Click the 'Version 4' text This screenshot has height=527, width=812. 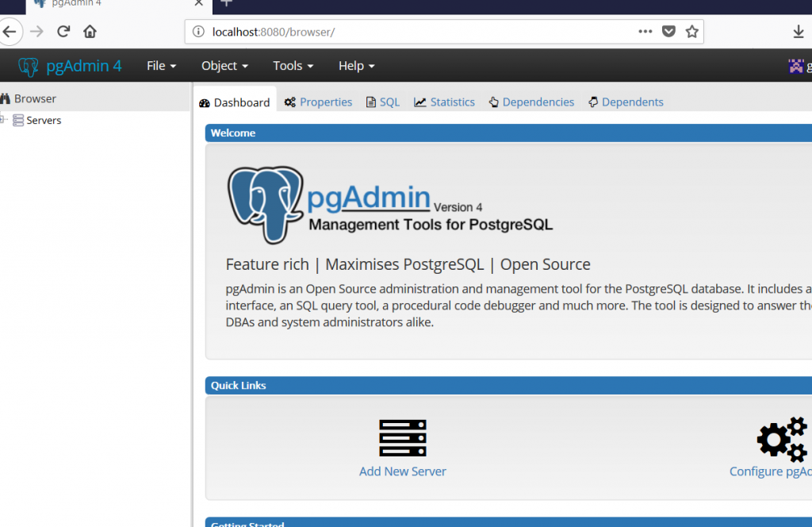point(458,207)
